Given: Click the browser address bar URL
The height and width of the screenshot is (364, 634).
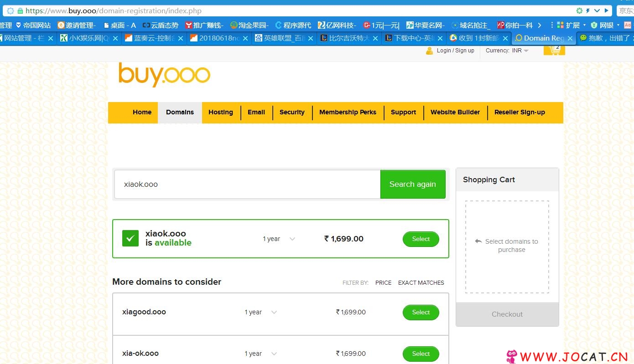Looking at the screenshot, I should point(114,10).
